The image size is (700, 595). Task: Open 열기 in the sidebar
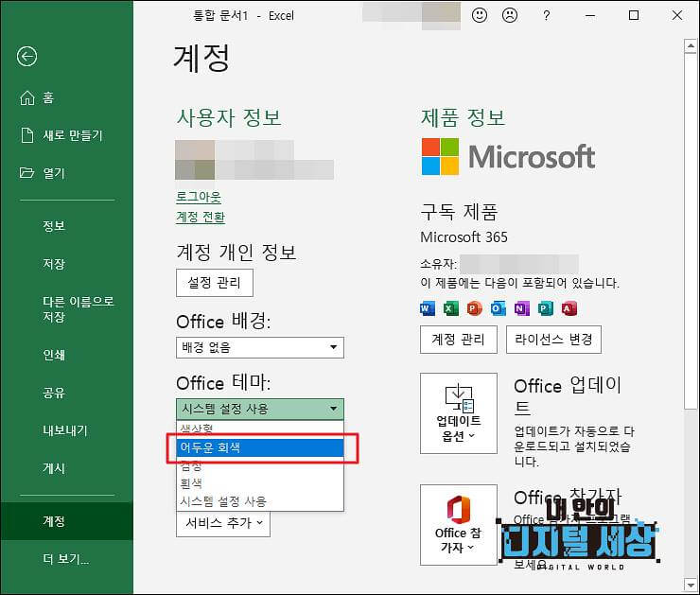click(67, 173)
